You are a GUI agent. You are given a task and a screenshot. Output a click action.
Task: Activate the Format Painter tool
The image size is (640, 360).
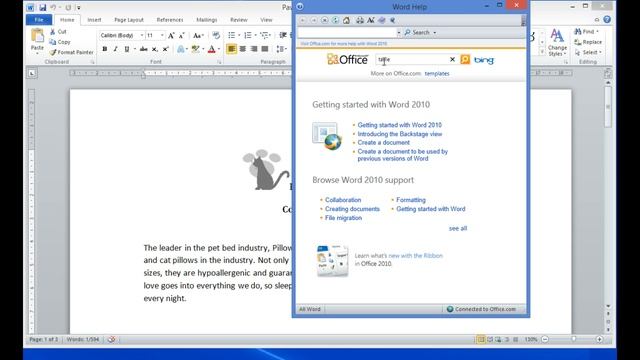[x=71, y=52]
